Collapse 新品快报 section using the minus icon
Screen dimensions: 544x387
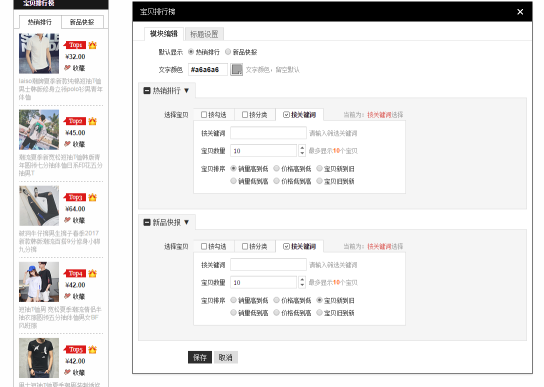pos(147,222)
